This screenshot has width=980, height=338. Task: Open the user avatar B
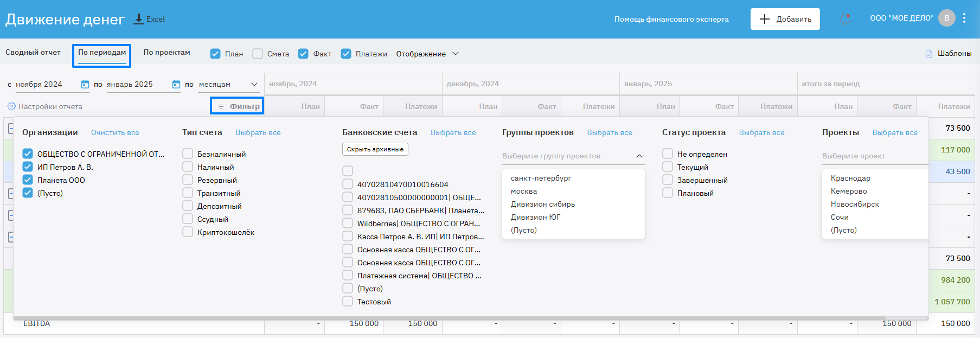[947, 18]
